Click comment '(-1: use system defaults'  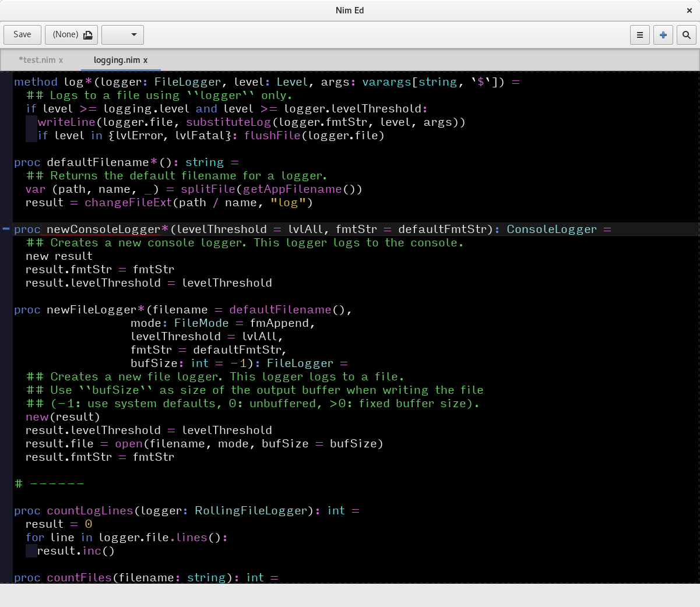click(136, 404)
